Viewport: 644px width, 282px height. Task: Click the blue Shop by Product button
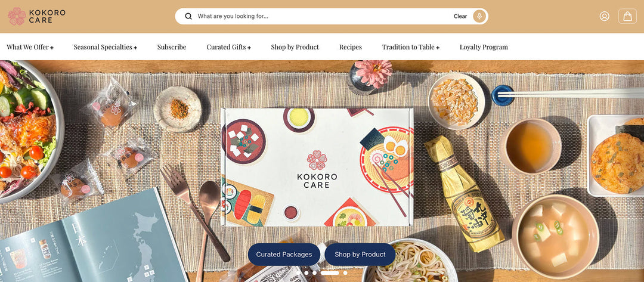(x=360, y=255)
